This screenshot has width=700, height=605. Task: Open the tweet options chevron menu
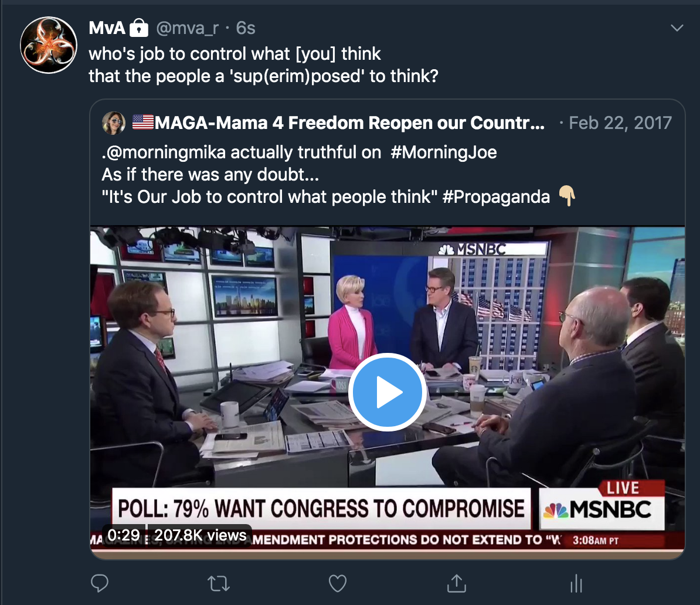pos(677,28)
